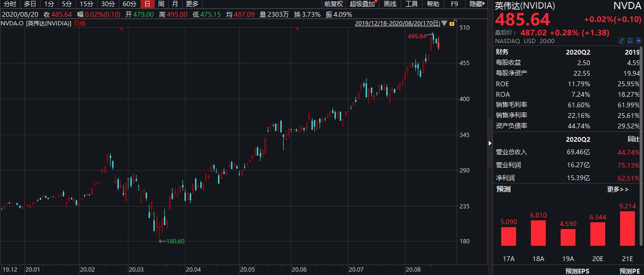Image resolution: width=644 pixels, height=275 pixels.
Task: Expand the date range dropdown triangle
Action: (x=444, y=23)
